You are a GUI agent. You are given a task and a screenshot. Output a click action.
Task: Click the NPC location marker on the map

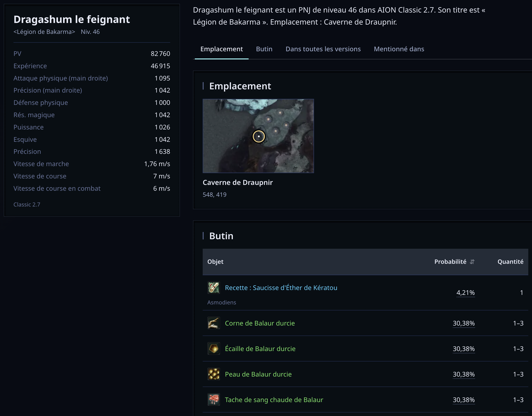pos(259,136)
